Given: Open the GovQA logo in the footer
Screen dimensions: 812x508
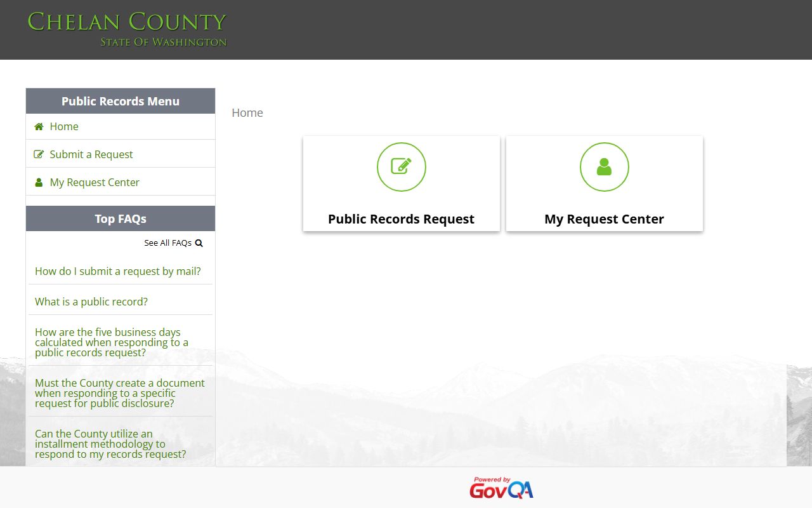Looking at the screenshot, I should pyautogui.click(x=501, y=488).
